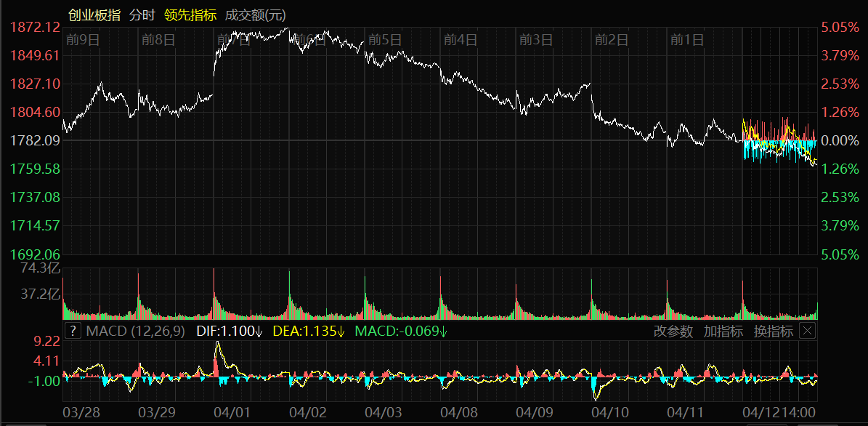This screenshot has height=426, width=868.
Task: Click the 04/12 14:00 time label
Action: click(779, 413)
